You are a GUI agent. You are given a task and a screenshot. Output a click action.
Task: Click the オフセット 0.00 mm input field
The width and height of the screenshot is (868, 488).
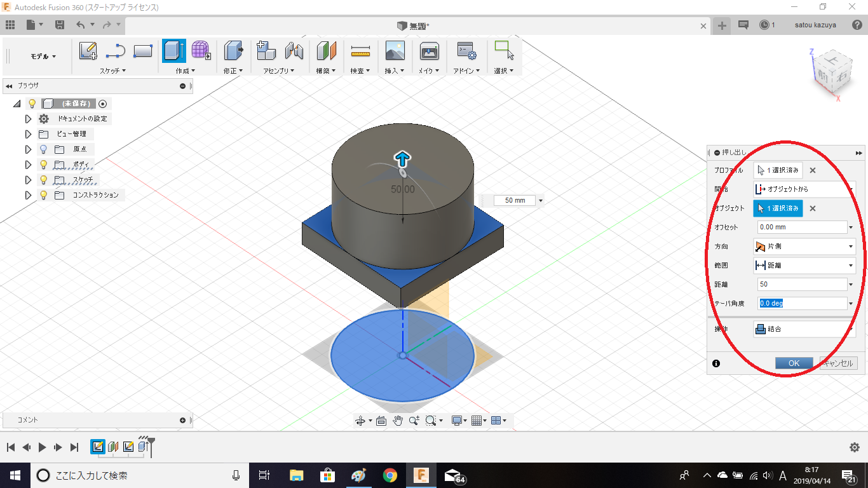pos(802,227)
